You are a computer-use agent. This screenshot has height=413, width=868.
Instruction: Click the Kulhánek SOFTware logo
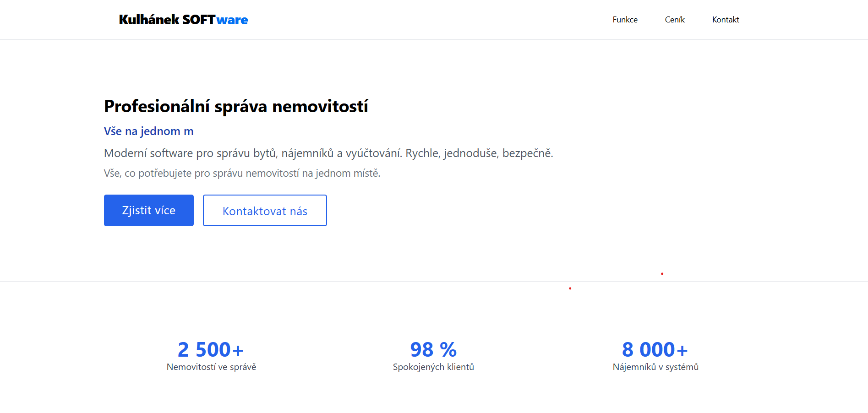183,20
